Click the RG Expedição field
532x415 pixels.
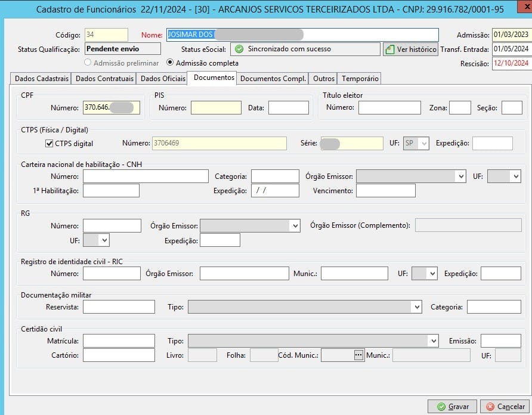220,240
